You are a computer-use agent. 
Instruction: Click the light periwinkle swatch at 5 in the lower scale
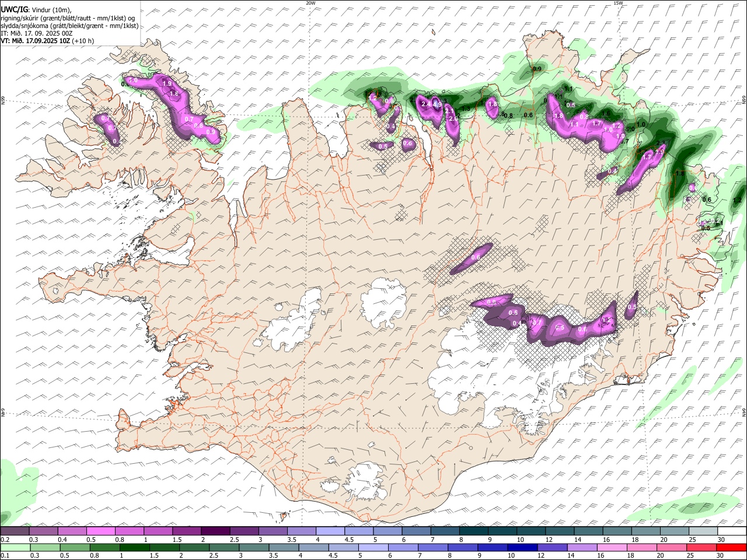tap(373, 547)
